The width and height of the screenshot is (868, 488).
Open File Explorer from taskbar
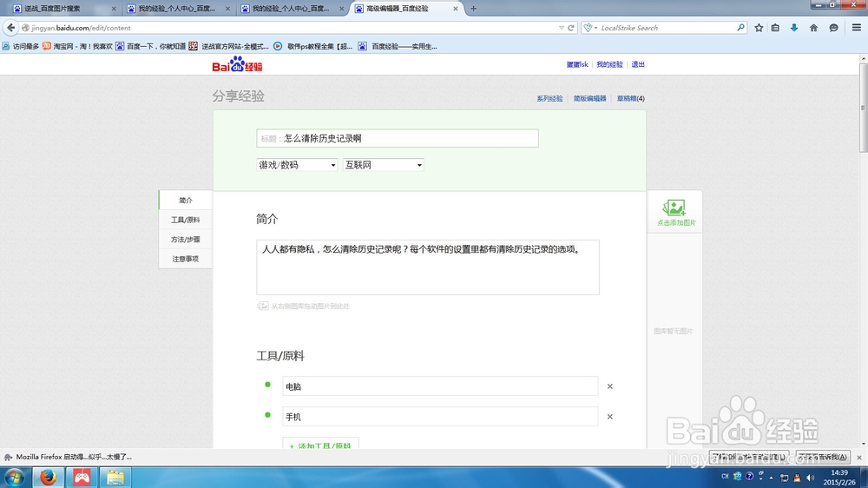[115, 477]
